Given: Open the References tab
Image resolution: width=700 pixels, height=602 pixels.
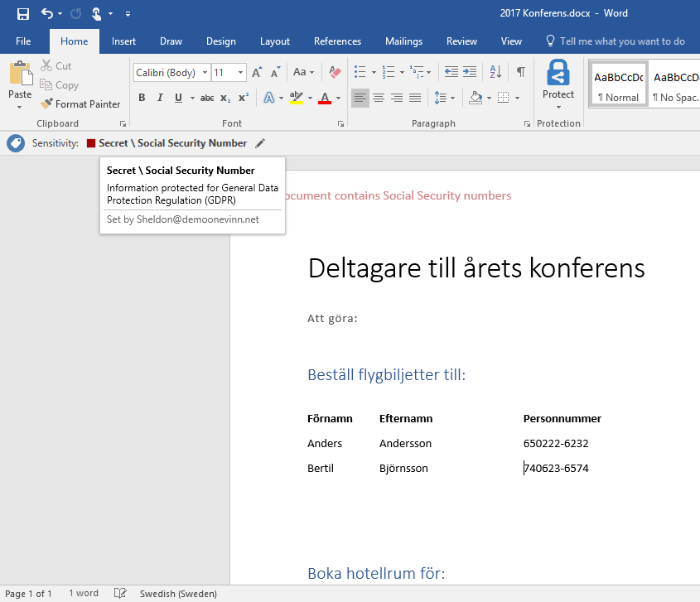Looking at the screenshot, I should (337, 41).
